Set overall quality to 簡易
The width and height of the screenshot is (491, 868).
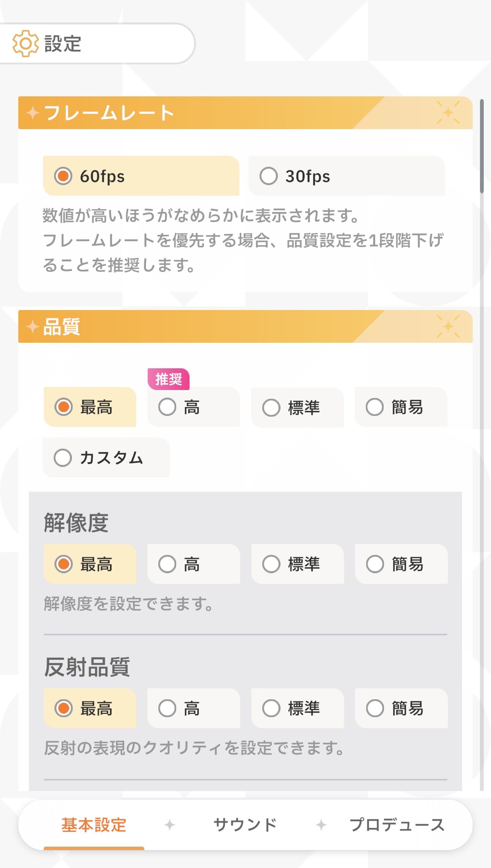point(401,407)
